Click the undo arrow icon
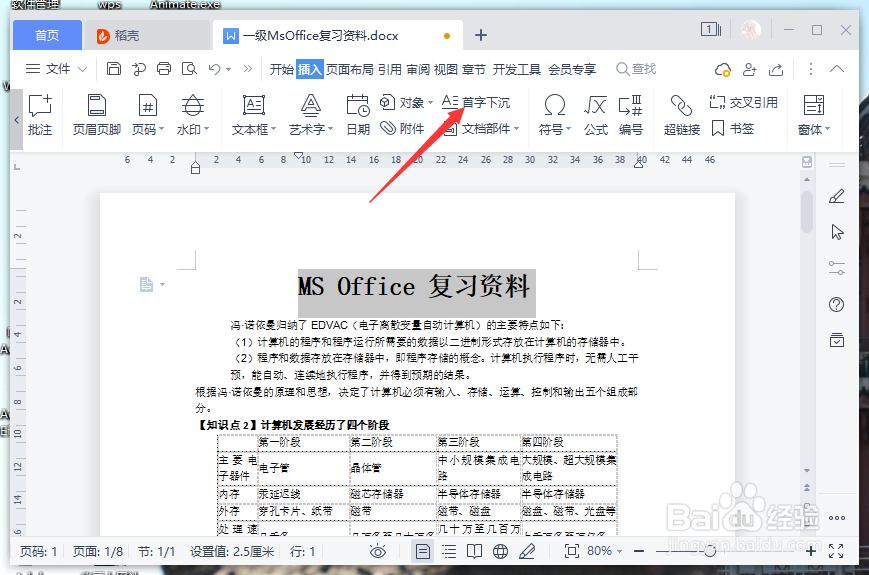This screenshot has width=869, height=575. tap(214, 69)
